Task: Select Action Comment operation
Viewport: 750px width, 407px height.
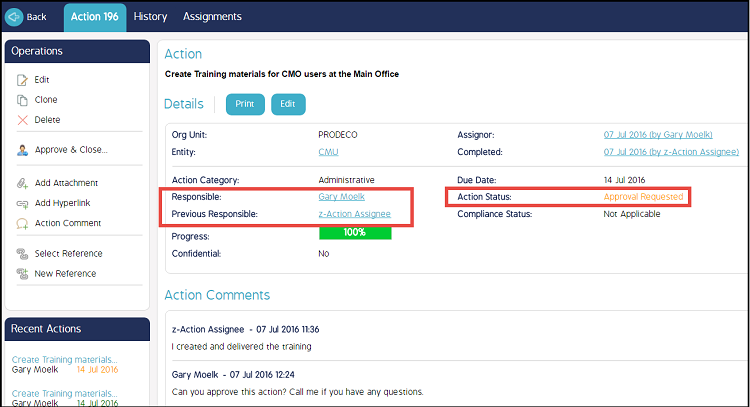Action: [68, 223]
